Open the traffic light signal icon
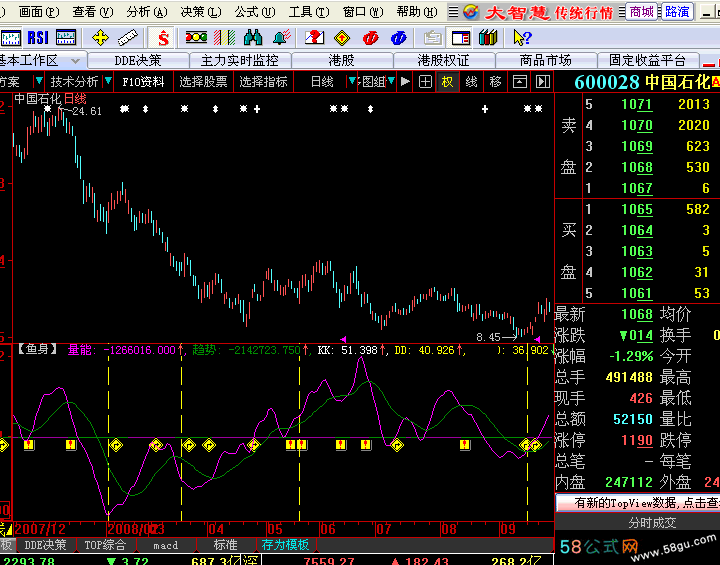Image resolution: width=720 pixels, height=565 pixels. point(196,38)
